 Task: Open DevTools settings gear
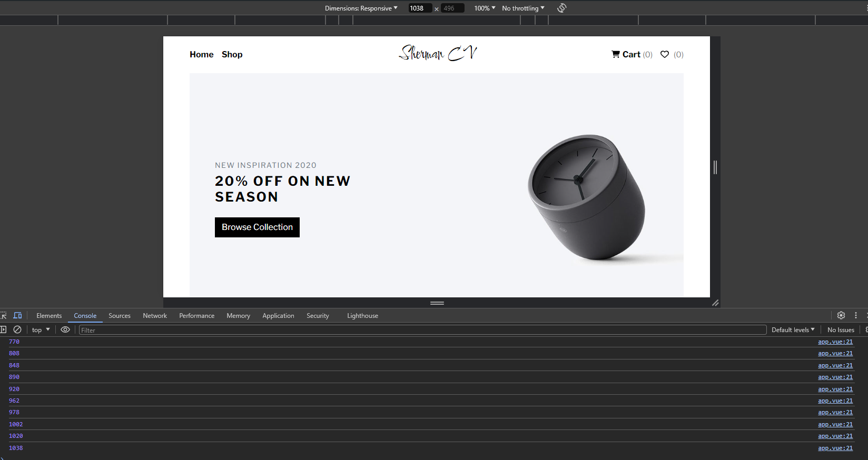pyautogui.click(x=841, y=315)
